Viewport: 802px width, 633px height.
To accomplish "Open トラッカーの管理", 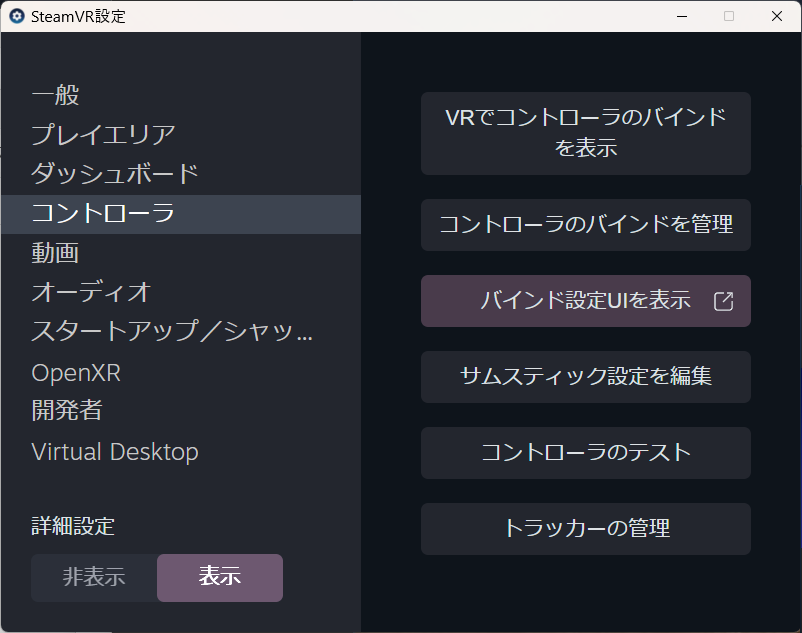I will [x=585, y=528].
